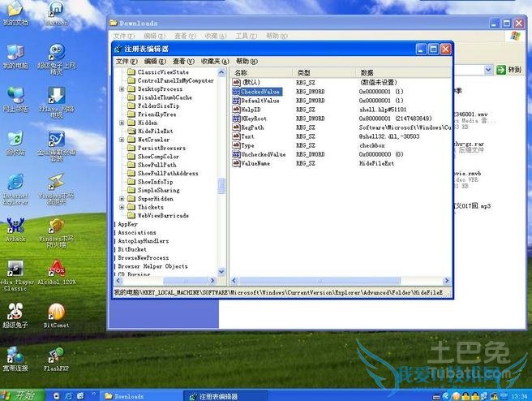The width and height of the screenshot is (532, 401).
Task: Open the Recycle Bin (回收站) icon
Action: pos(15,141)
